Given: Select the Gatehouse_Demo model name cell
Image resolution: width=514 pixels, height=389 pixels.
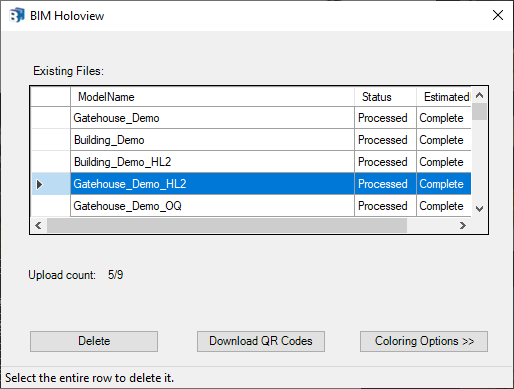Looking at the screenshot, I should tap(212, 118).
